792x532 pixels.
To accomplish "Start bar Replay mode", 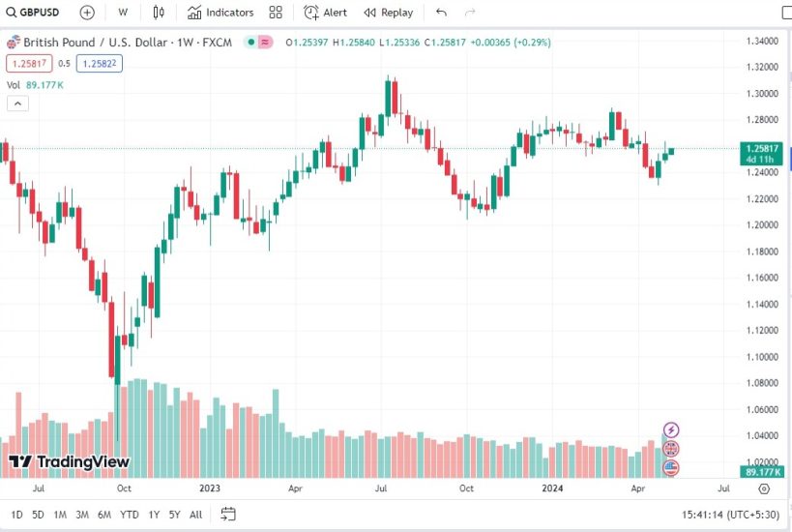I will (388, 13).
